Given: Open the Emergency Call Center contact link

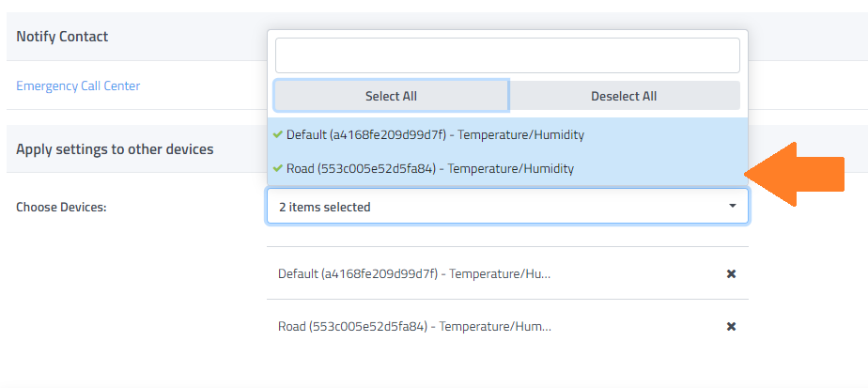Looking at the screenshot, I should (78, 85).
